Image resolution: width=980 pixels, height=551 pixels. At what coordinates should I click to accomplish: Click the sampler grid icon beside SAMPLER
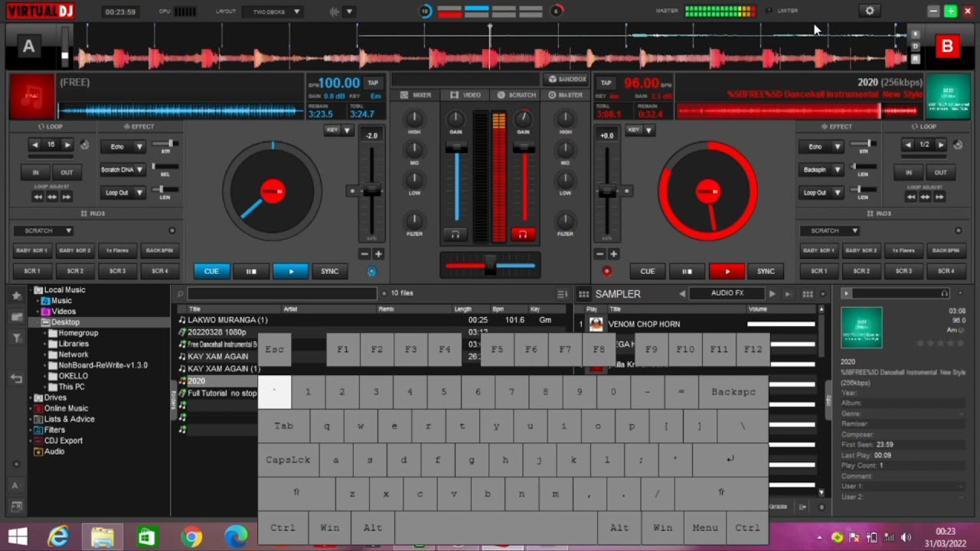(x=583, y=294)
